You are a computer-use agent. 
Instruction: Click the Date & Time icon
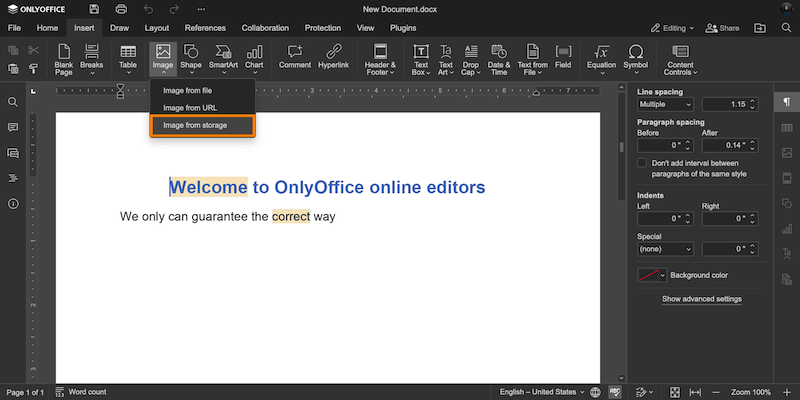[500, 52]
